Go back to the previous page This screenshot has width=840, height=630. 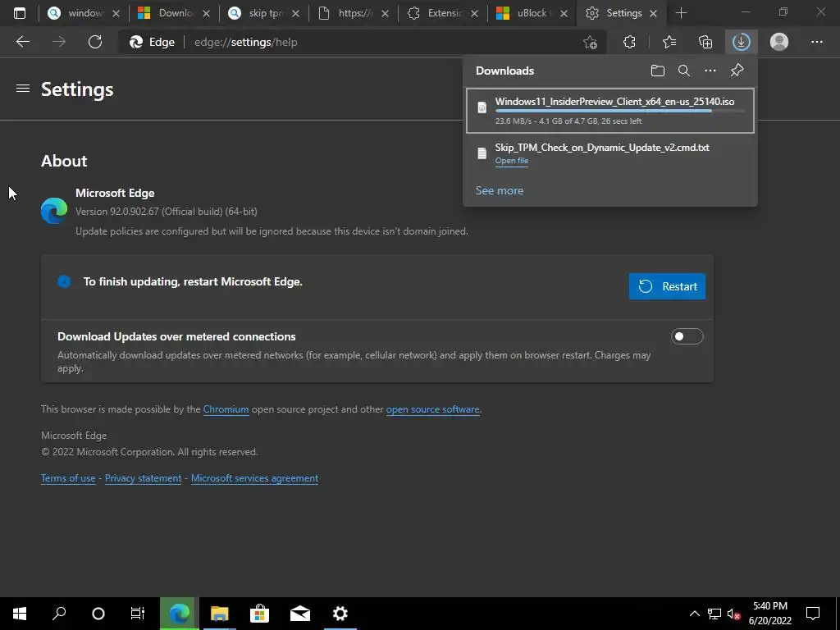[22, 42]
